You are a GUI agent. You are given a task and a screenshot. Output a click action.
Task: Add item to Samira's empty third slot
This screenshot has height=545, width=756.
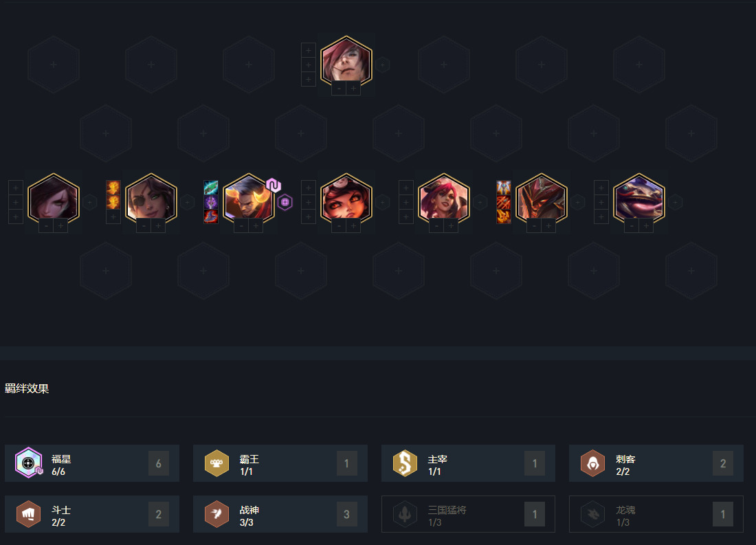click(x=113, y=217)
